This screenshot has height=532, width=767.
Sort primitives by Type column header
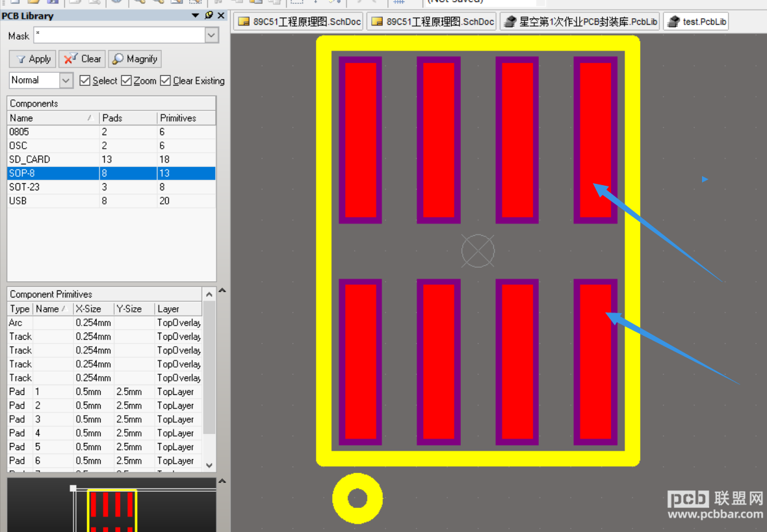[20, 309]
